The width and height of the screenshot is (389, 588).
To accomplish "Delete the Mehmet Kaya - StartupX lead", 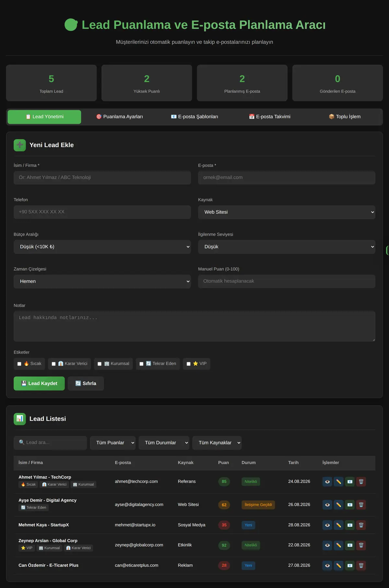I will (361, 525).
